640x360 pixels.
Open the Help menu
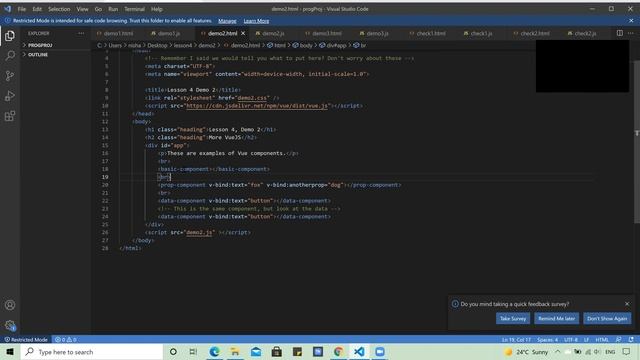[x=157, y=9]
